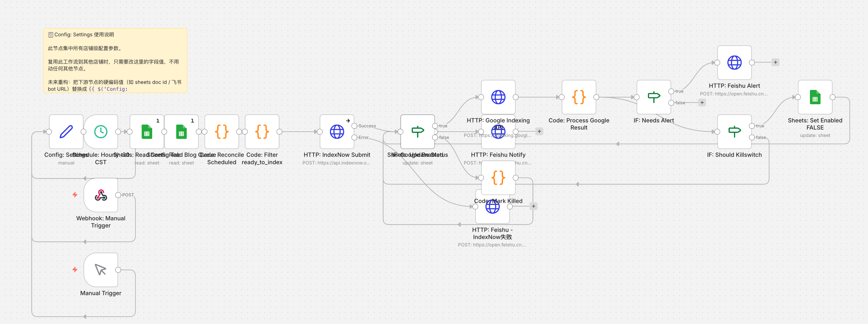Click the output connector of Code: Filter ready_to_index
Screen dimensions: 868x324
[279, 132]
